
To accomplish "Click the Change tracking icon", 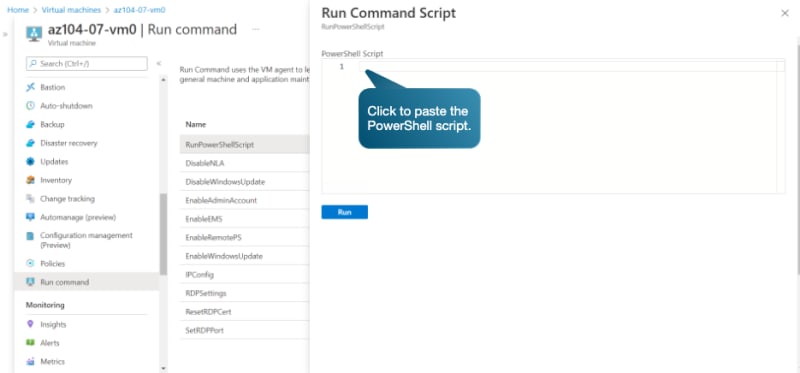I will (x=30, y=199).
